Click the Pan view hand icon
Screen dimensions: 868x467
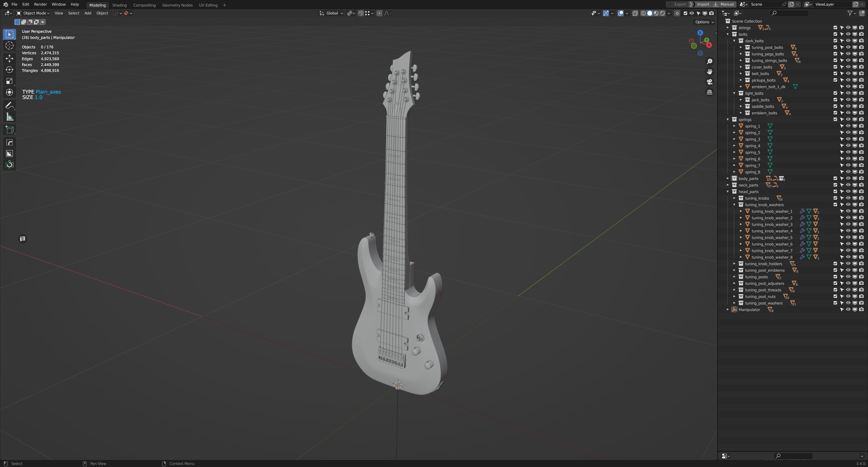coord(709,71)
